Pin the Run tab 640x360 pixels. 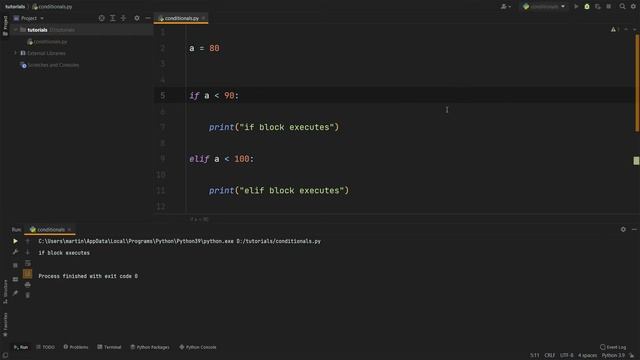click(x=15, y=293)
